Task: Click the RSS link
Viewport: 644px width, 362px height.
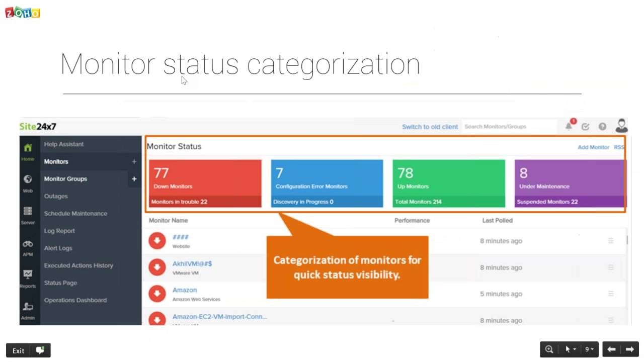Action: 619,147
